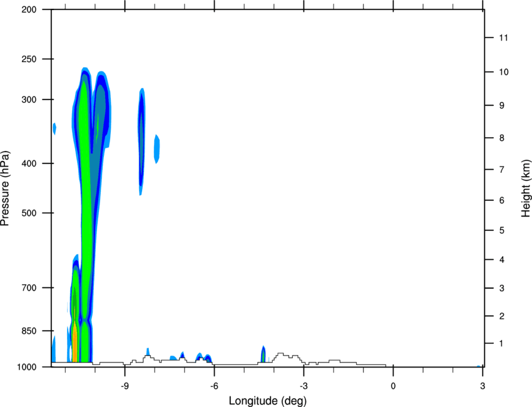Select the 200 pressure axis label
Screen dimensions: 532x407
click(29, 9)
